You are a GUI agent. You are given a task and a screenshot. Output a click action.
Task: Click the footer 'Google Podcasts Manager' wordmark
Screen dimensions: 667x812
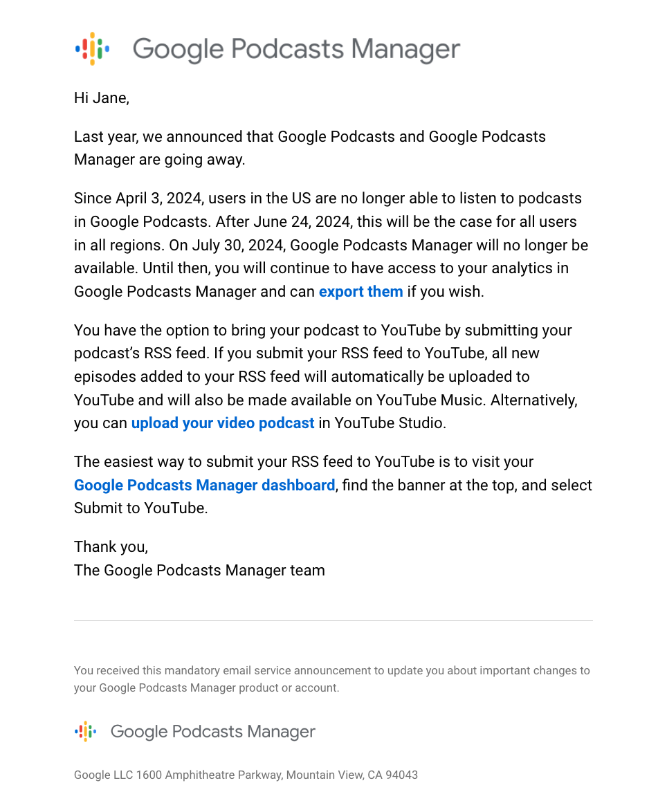click(212, 731)
